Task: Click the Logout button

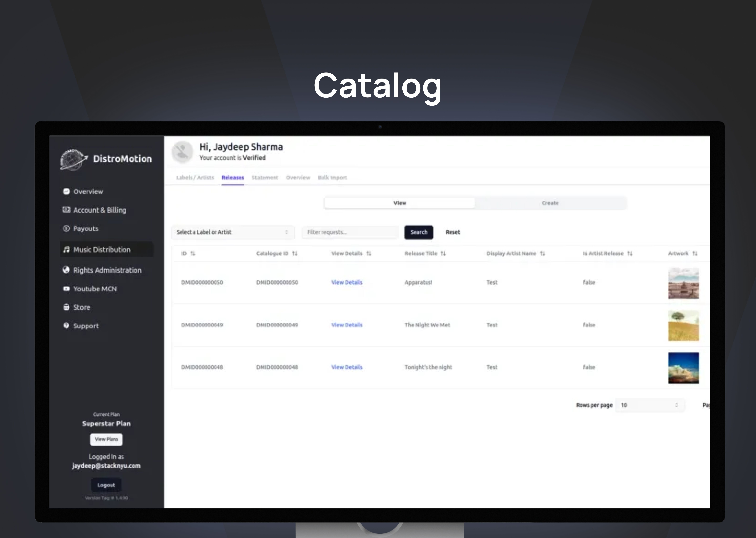Action: 106,485
